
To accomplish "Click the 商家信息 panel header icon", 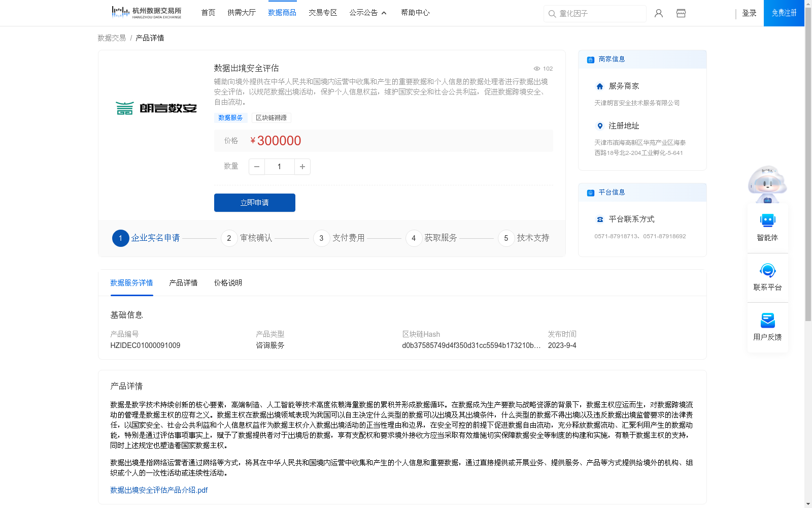I will click(591, 59).
